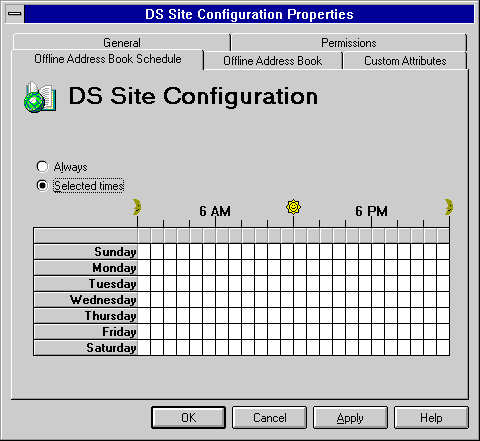The width and height of the screenshot is (480, 441).
Task: Click the 6 AM column header cell
Action: coord(222,235)
